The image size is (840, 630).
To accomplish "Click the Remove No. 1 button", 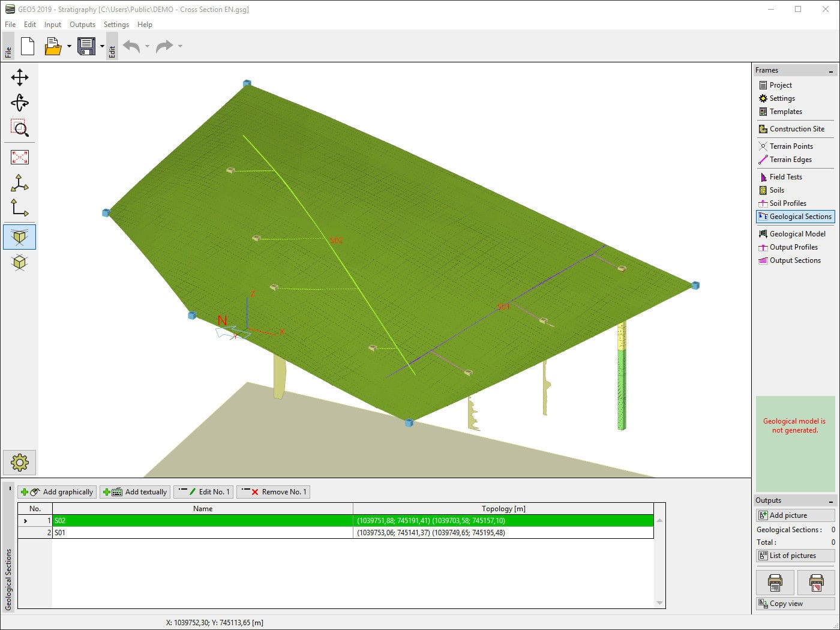I will tap(273, 491).
